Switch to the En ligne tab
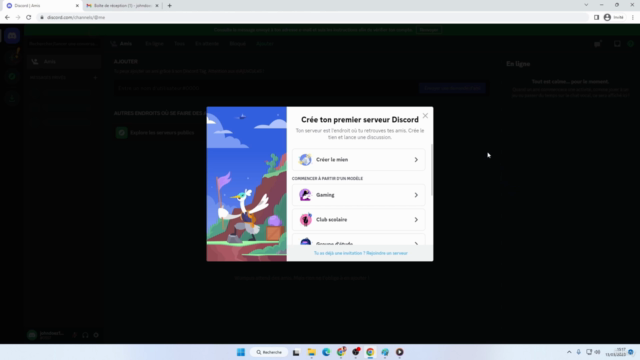The image size is (640, 360). 154,44
